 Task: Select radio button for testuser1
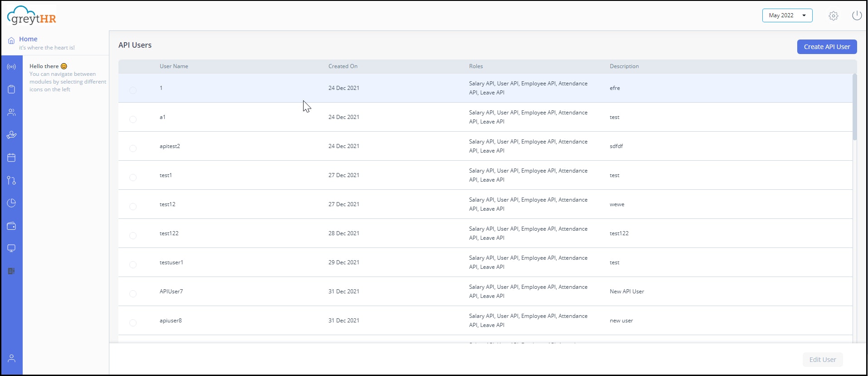(133, 265)
